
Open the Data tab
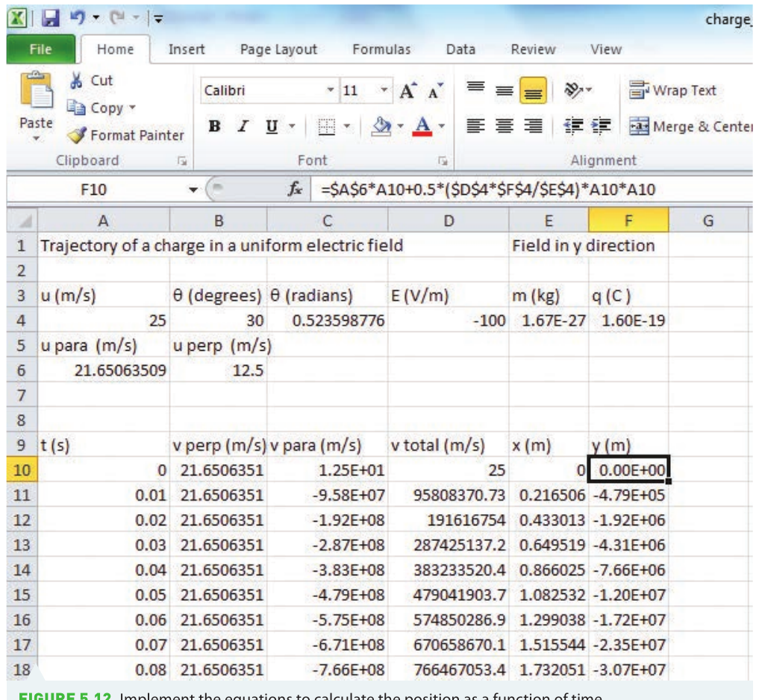(x=460, y=49)
